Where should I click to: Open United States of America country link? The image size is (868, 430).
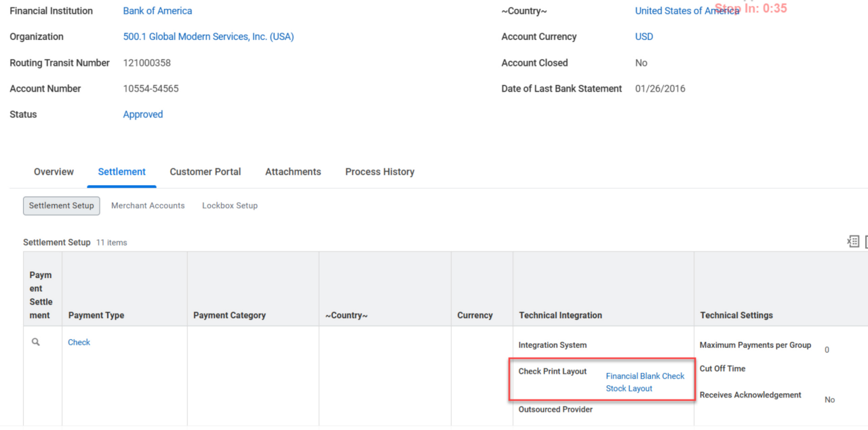[x=687, y=11]
